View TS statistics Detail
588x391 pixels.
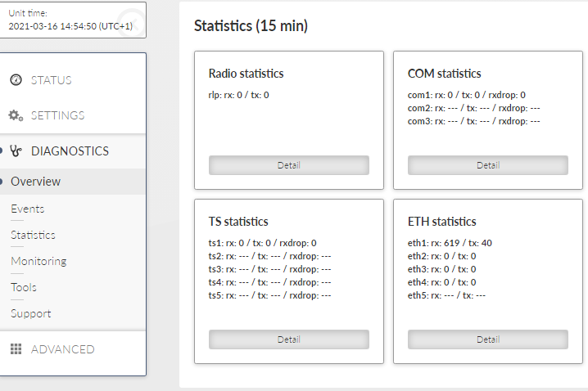click(289, 339)
